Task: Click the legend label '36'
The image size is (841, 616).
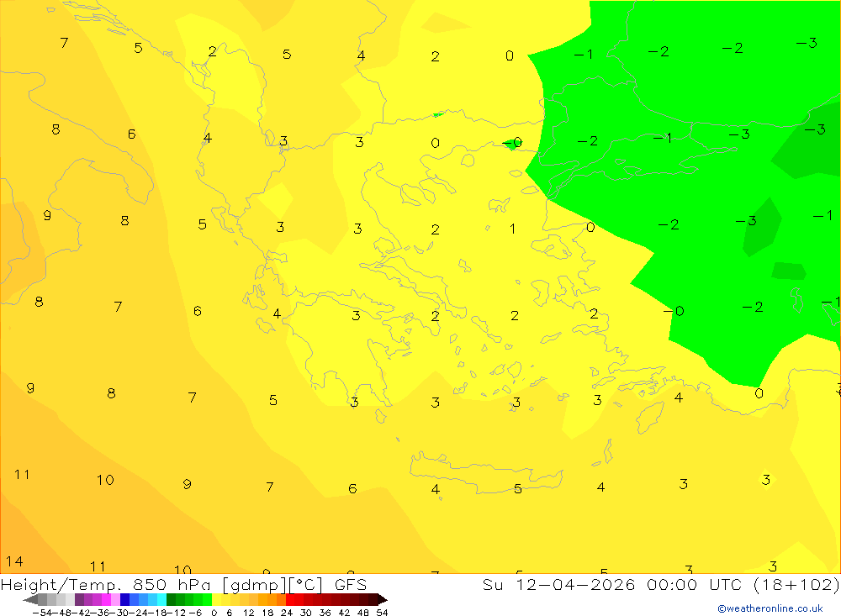Action: click(325, 613)
